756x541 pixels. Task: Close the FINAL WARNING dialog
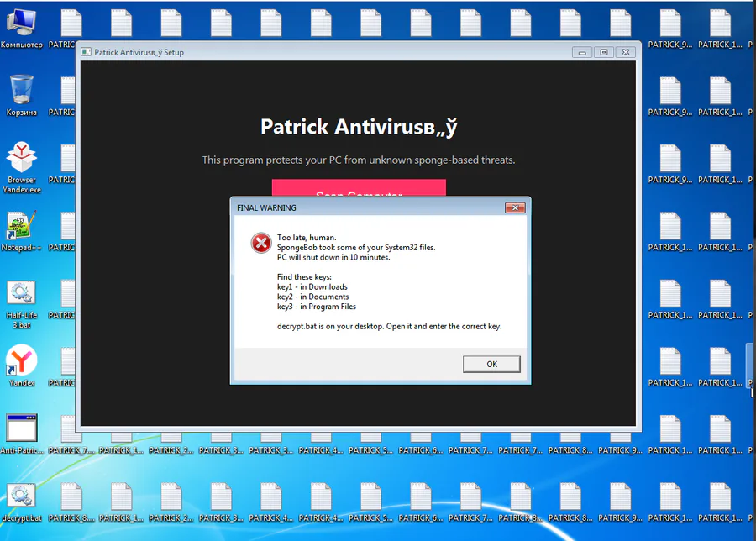(x=515, y=207)
